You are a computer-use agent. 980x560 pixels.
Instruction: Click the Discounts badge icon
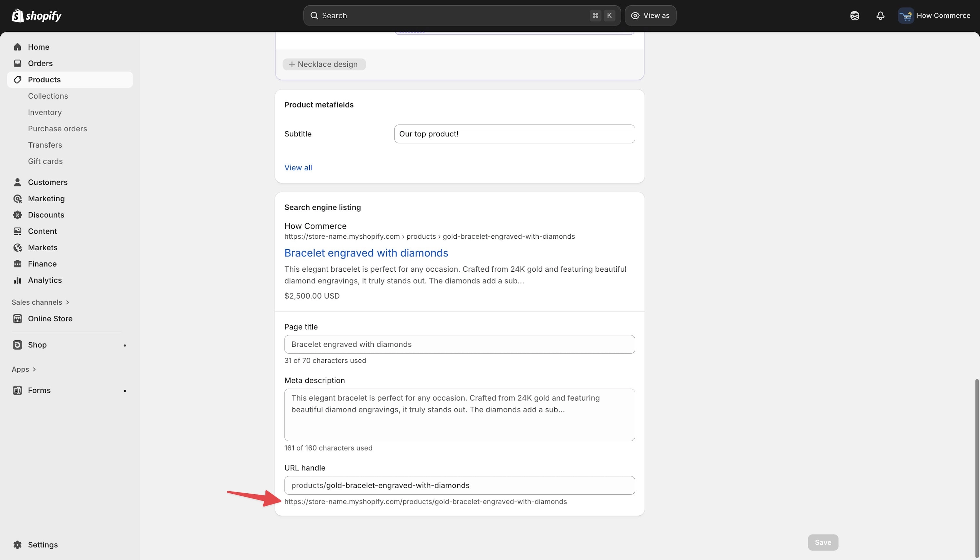(17, 215)
